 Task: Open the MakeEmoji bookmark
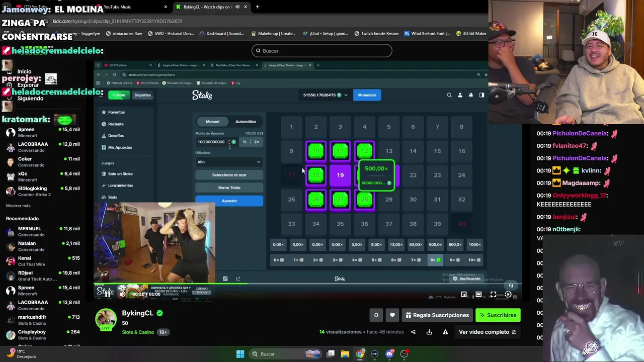point(273,34)
